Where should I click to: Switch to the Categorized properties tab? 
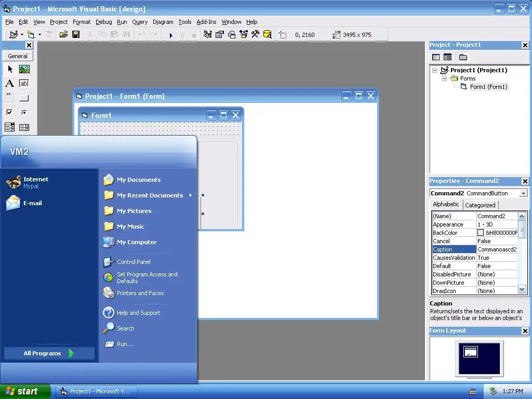click(480, 205)
